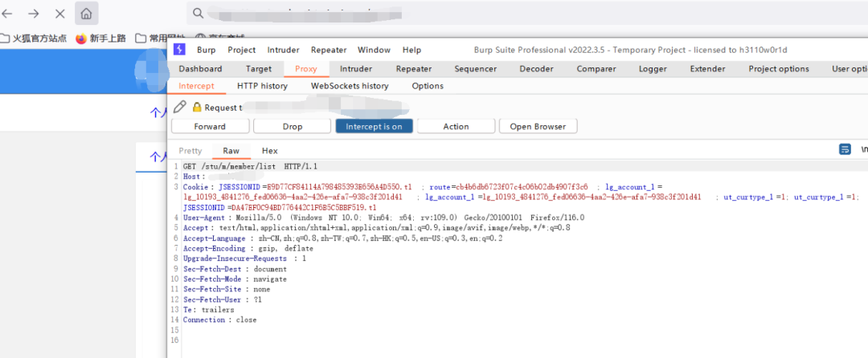Switch to the Repeater tool tab

pyautogui.click(x=414, y=68)
